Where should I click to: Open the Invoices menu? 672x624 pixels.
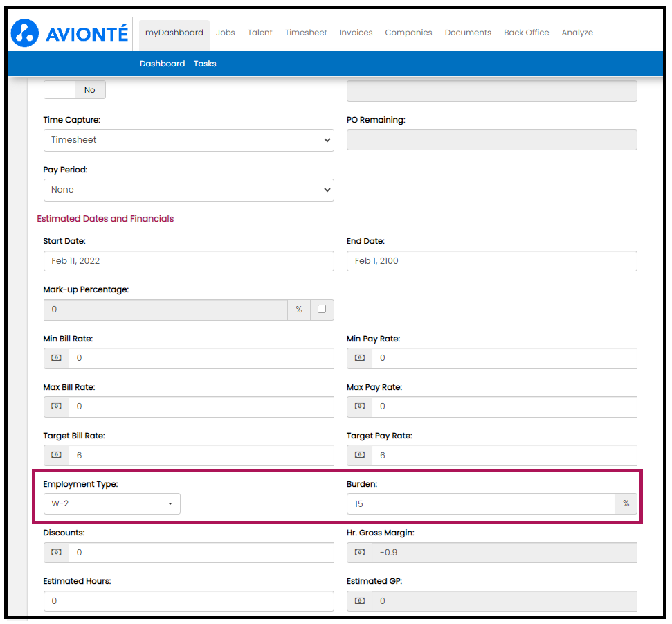[x=356, y=33]
